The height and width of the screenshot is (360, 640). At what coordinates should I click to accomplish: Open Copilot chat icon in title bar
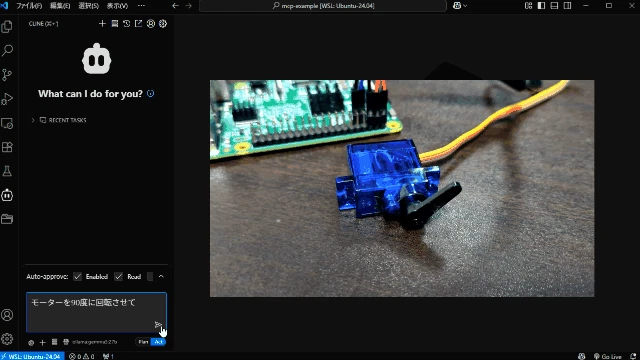457,6
